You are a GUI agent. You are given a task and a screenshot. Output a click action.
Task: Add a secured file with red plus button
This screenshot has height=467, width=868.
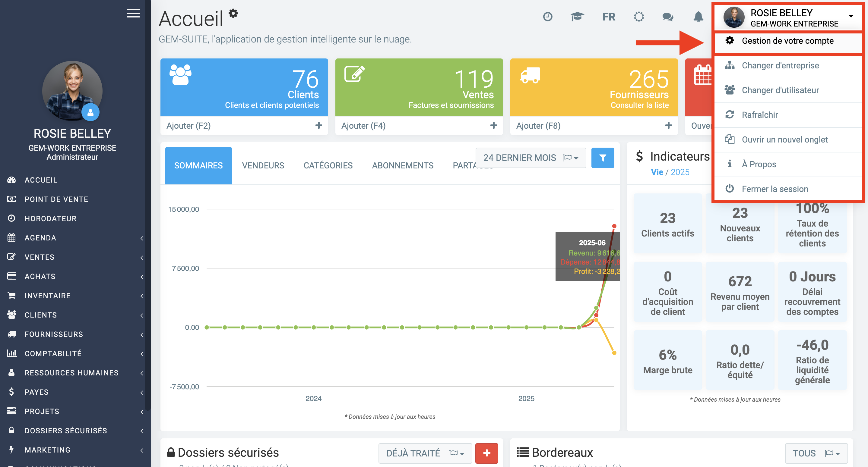[x=486, y=453]
